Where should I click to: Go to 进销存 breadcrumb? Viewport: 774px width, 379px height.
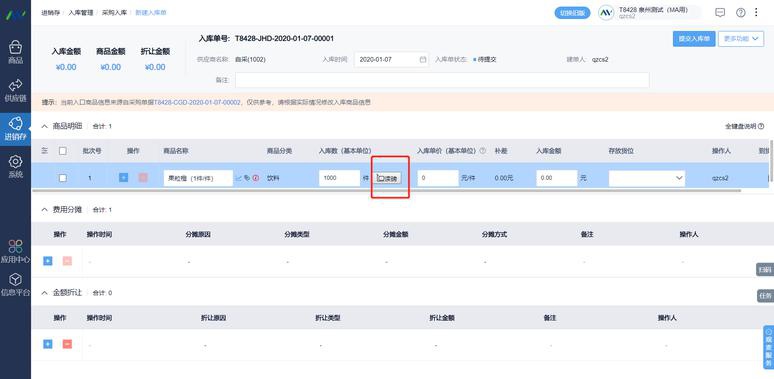[50, 13]
